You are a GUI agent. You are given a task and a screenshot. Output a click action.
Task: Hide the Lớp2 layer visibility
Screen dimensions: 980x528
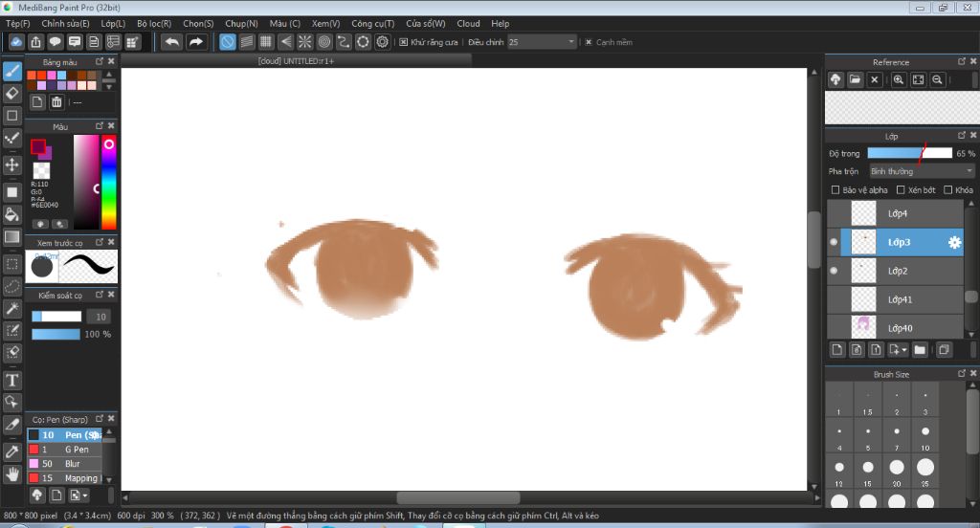[x=834, y=272]
